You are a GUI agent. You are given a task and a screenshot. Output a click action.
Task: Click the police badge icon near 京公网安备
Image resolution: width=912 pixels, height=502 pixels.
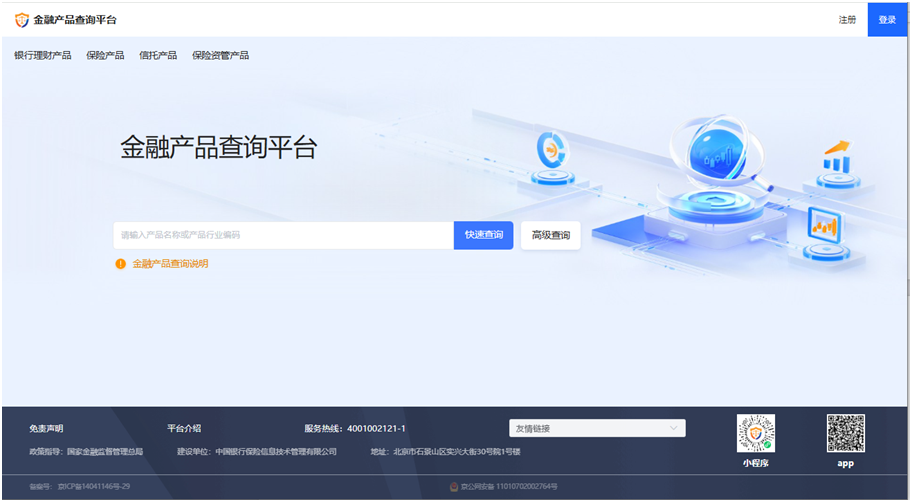click(454, 486)
